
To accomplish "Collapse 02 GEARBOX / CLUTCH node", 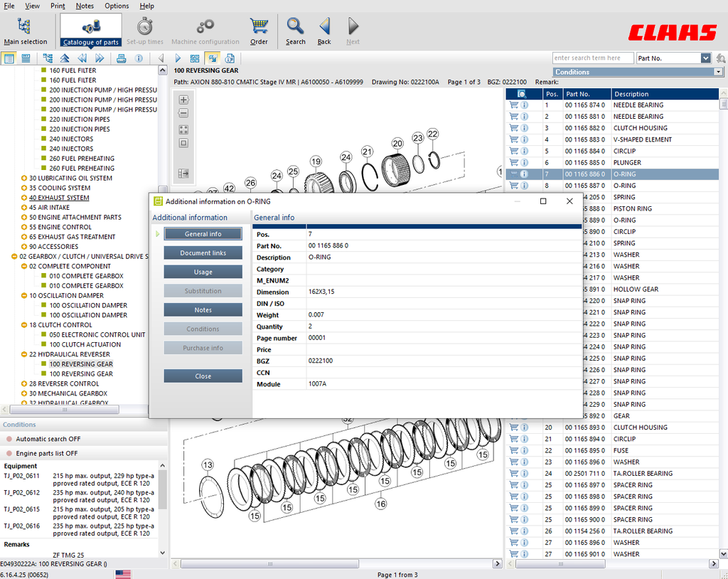I will coord(14,257).
